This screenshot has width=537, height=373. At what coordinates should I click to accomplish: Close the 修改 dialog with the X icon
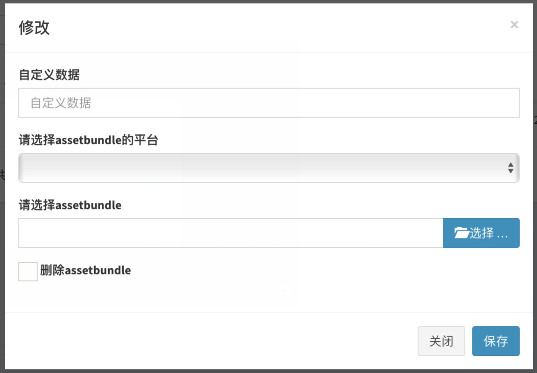[x=514, y=25]
